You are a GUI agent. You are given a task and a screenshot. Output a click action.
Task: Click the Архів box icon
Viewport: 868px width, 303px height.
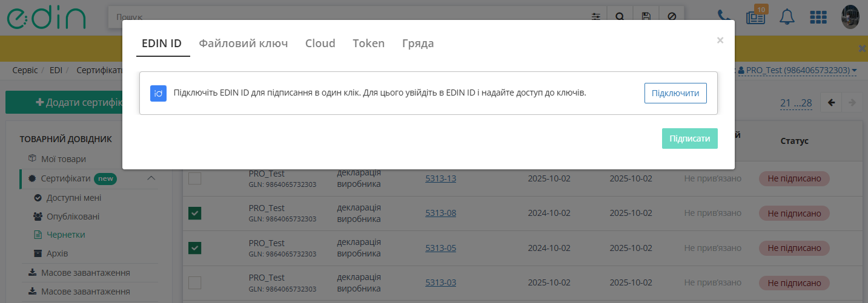(38, 253)
